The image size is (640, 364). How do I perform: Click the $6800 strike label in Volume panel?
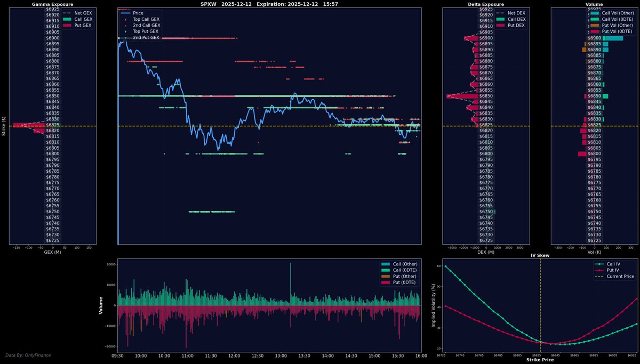click(x=594, y=154)
